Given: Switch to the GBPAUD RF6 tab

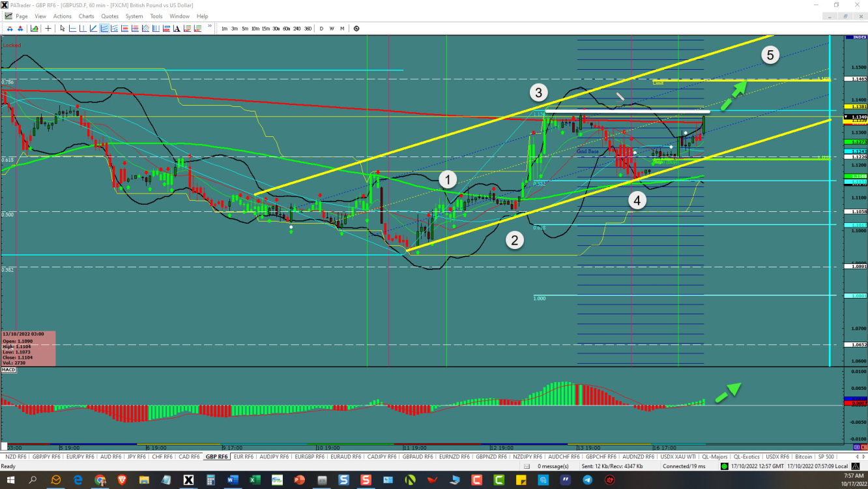Looking at the screenshot, I should tap(418, 456).
